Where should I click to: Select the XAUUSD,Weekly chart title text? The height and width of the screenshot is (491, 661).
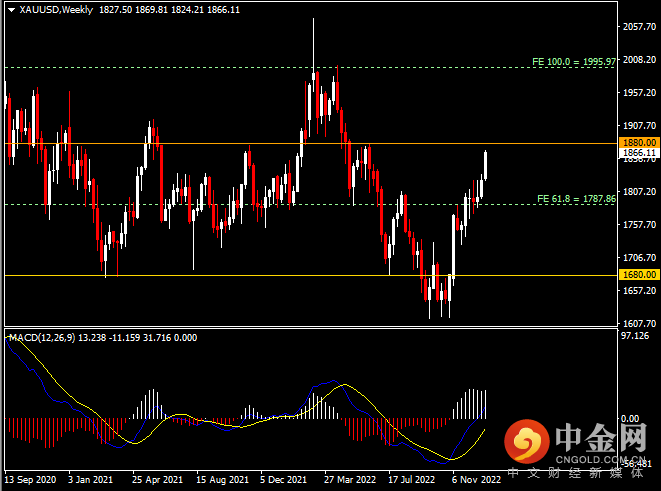(52, 9)
